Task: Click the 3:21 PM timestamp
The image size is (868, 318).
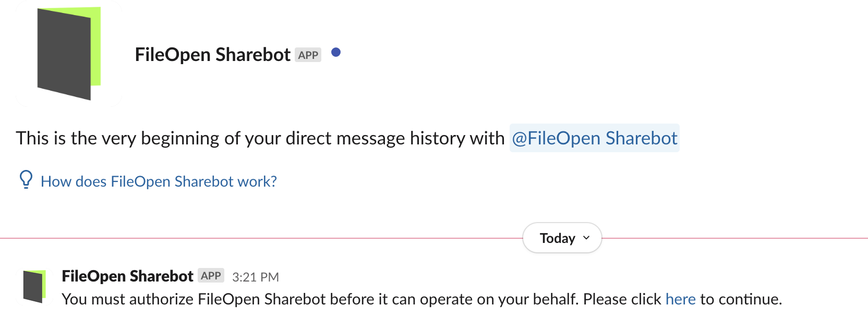Action: tap(255, 276)
